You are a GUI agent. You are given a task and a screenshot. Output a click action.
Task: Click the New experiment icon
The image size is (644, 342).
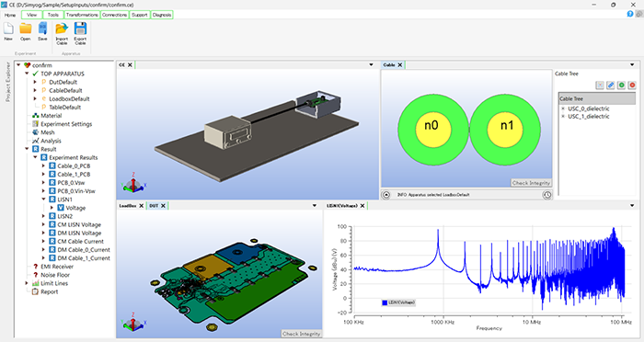[8, 28]
